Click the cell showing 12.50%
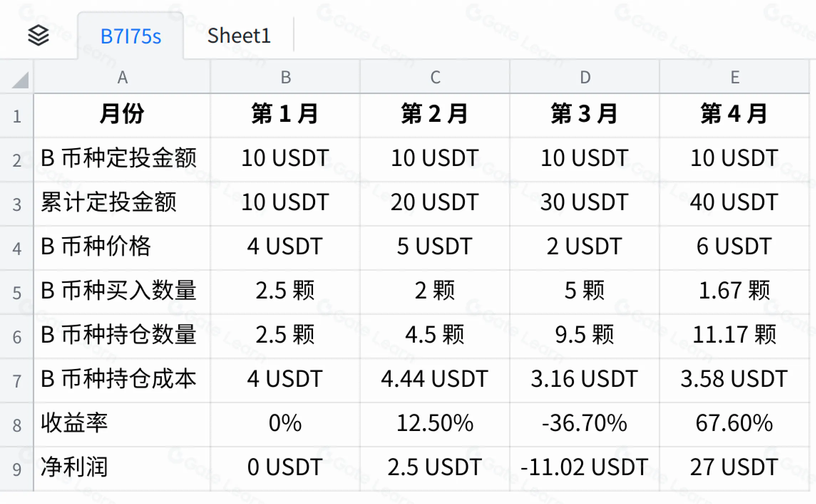Image resolution: width=816 pixels, height=504 pixels. click(x=435, y=423)
